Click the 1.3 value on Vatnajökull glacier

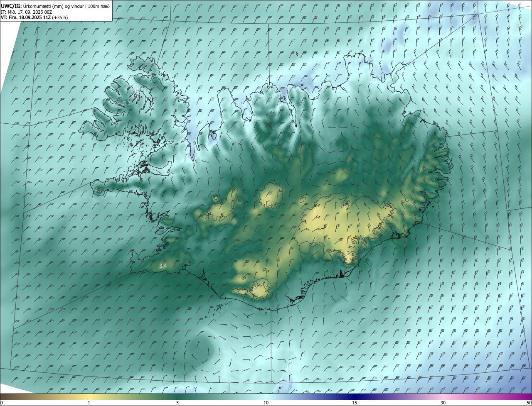coord(315,212)
